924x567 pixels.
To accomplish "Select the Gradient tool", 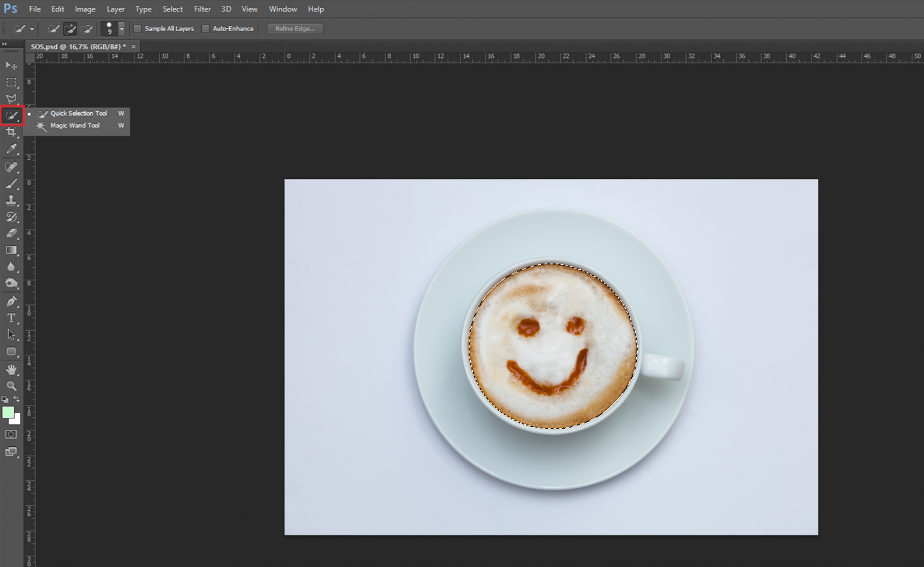I will coord(11,250).
